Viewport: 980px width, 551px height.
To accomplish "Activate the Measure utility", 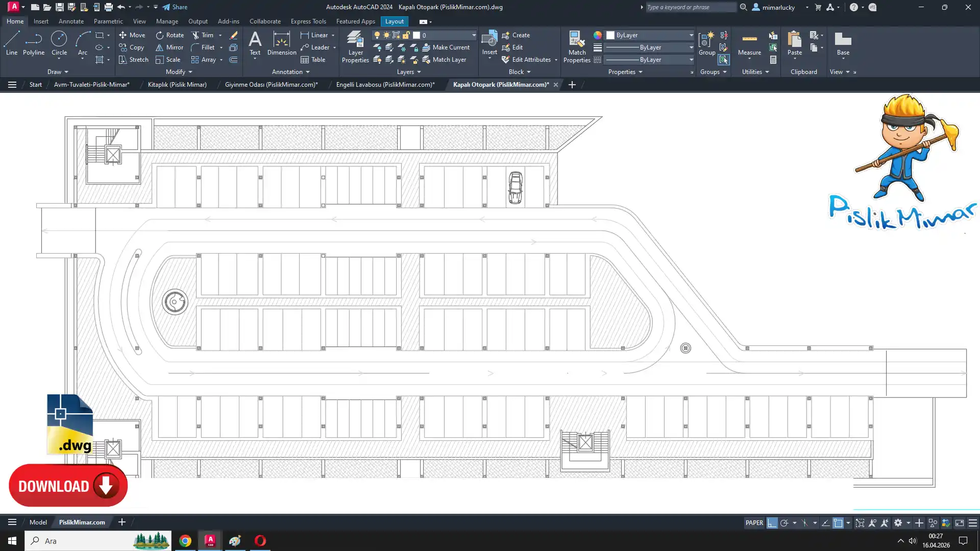I will click(749, 43).
